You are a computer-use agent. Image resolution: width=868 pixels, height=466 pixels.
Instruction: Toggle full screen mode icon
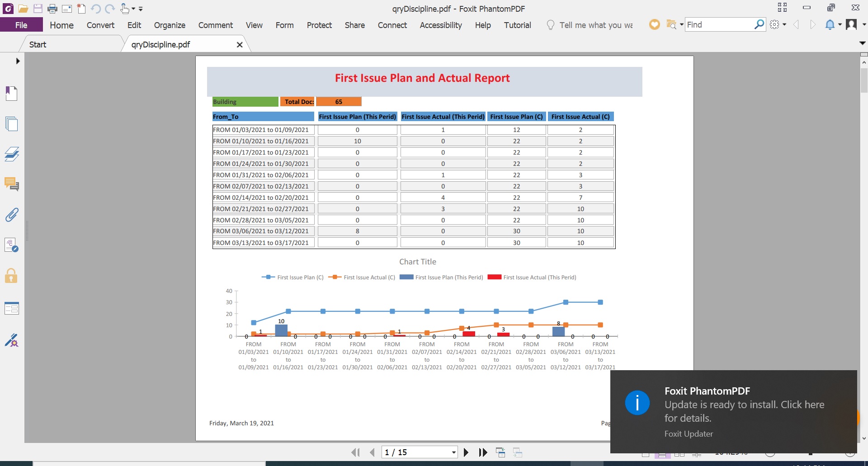tap(782, 7)
